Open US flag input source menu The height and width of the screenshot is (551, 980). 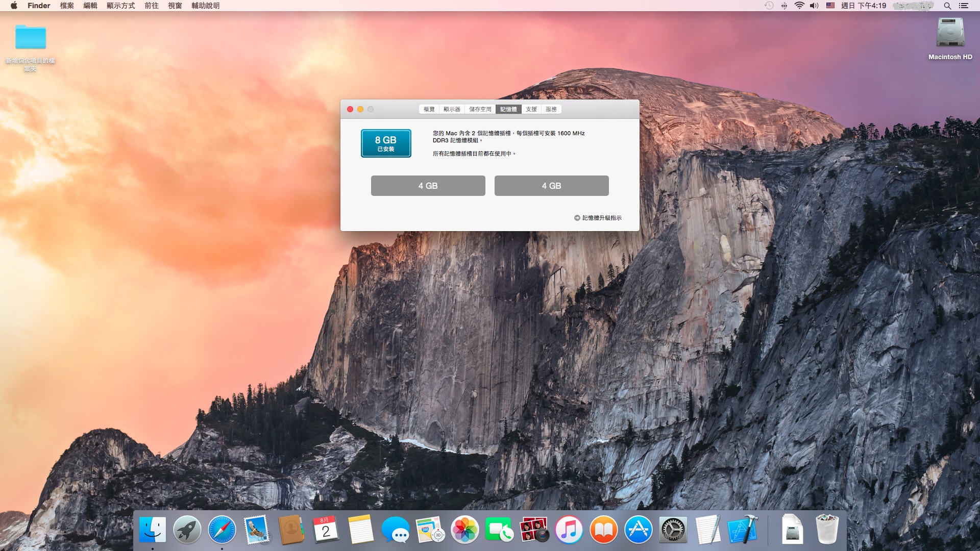pos(830,6)
